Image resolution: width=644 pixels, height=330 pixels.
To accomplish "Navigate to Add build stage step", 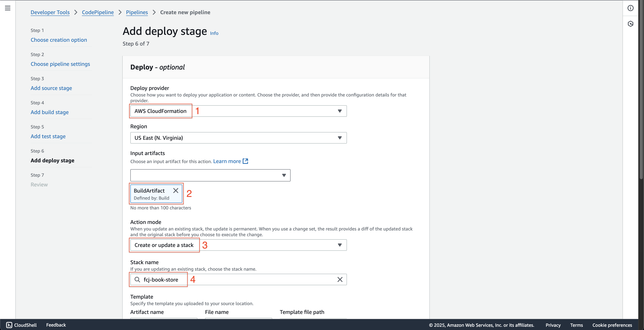I will coord(49,112).
